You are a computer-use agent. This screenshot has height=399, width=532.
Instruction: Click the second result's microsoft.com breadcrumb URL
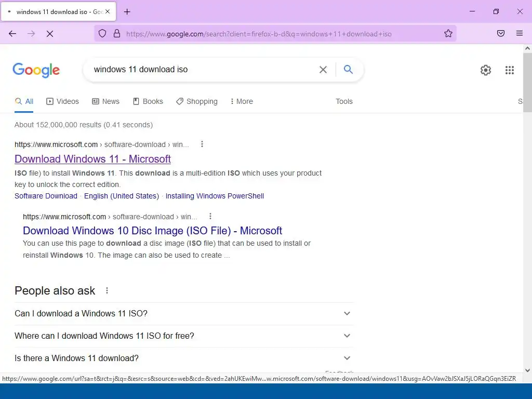point(110,217)
